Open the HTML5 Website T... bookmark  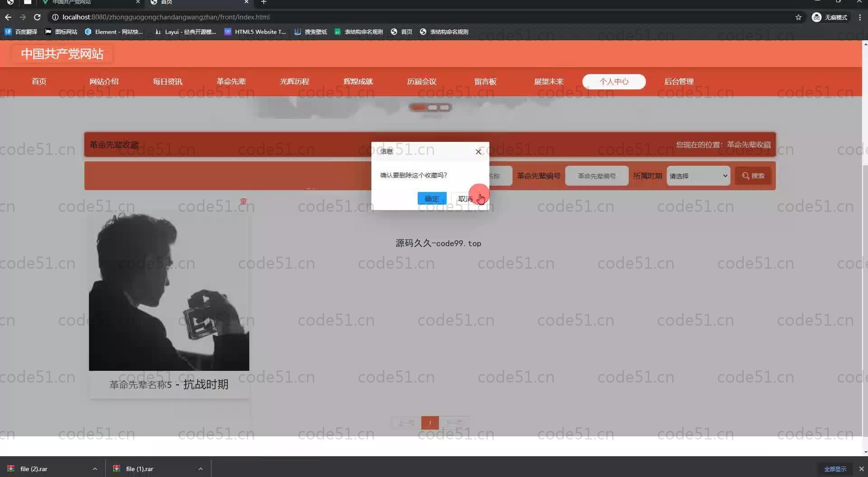(x=255, y=32)
